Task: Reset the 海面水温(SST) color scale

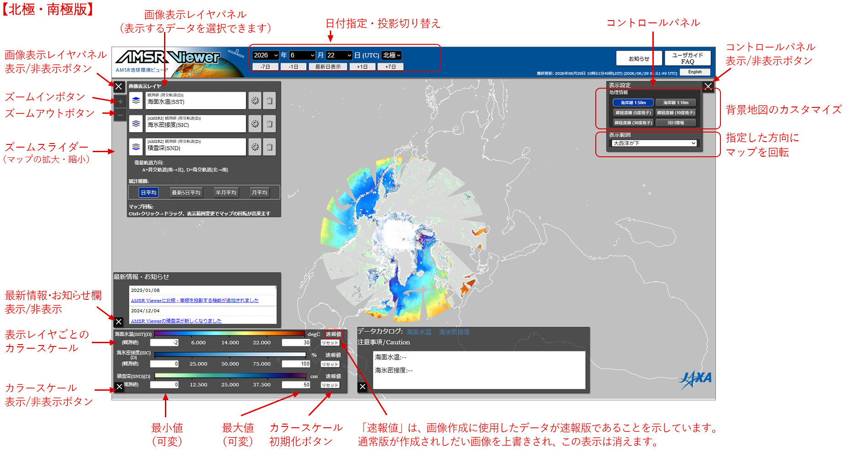Action: point(330,343)
